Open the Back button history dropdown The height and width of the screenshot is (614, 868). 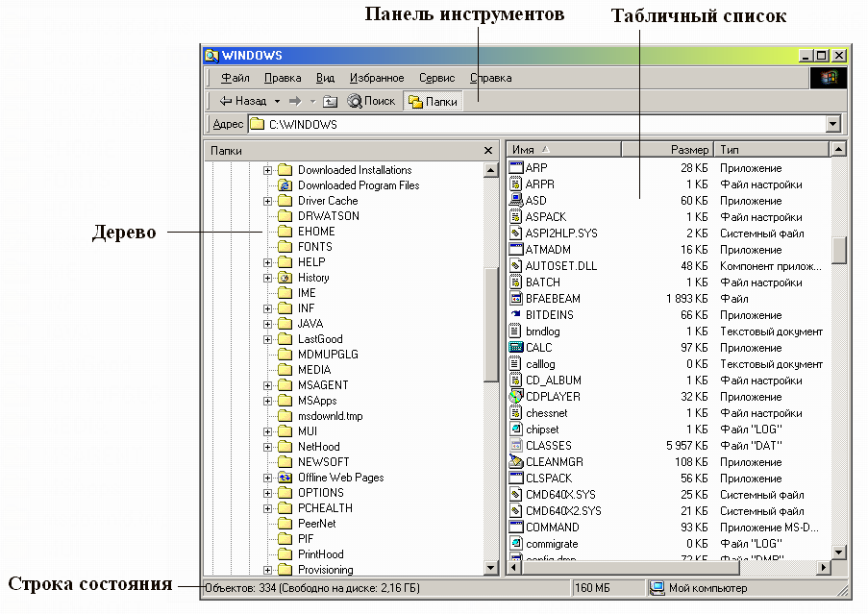(278, 101)
